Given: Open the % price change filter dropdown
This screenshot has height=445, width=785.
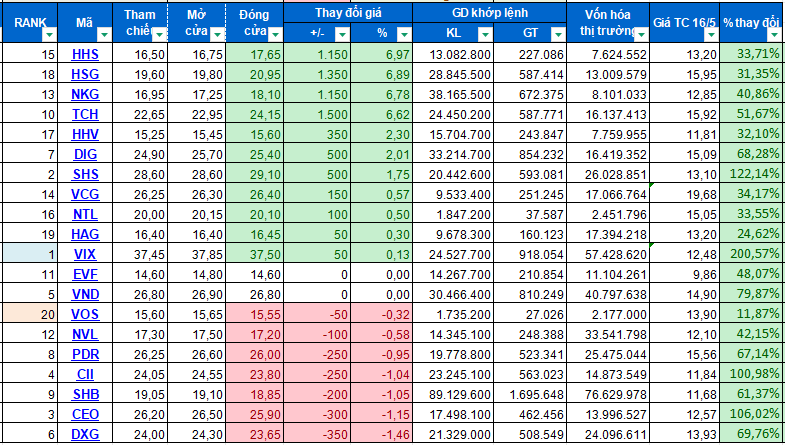Looking at the screenshot, I should pos(404,35).
